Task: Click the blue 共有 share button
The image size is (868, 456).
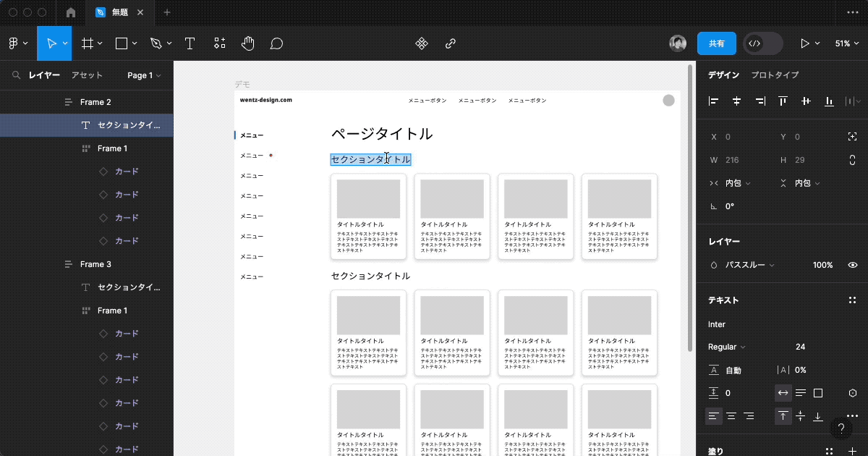Action: (717, 43)
